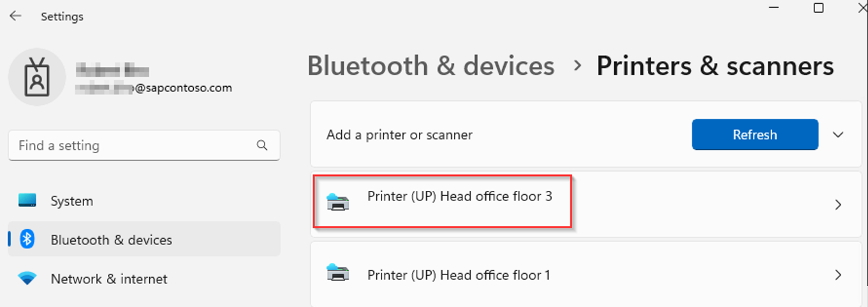Screen dimensions: 868x307
Task: Open floor 1 printer details chevron
Action: [838, 275]
